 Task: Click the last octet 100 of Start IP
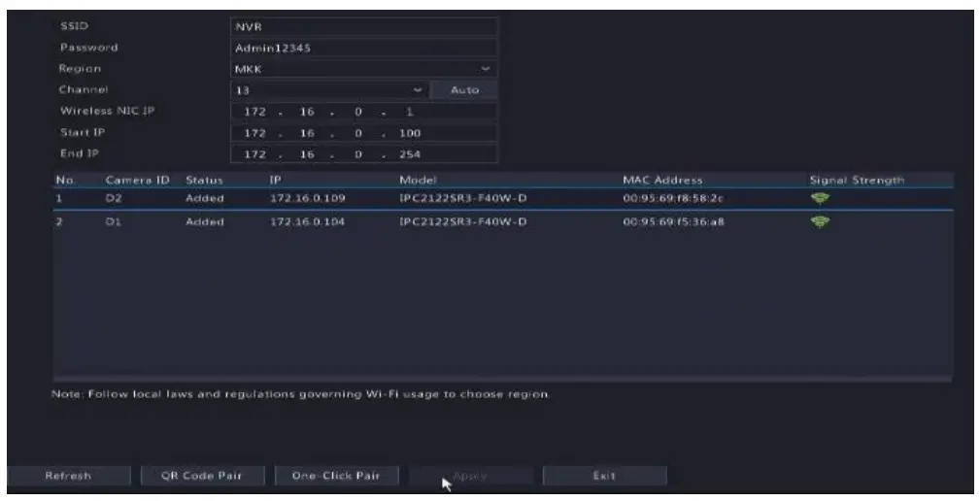point(410,133)
